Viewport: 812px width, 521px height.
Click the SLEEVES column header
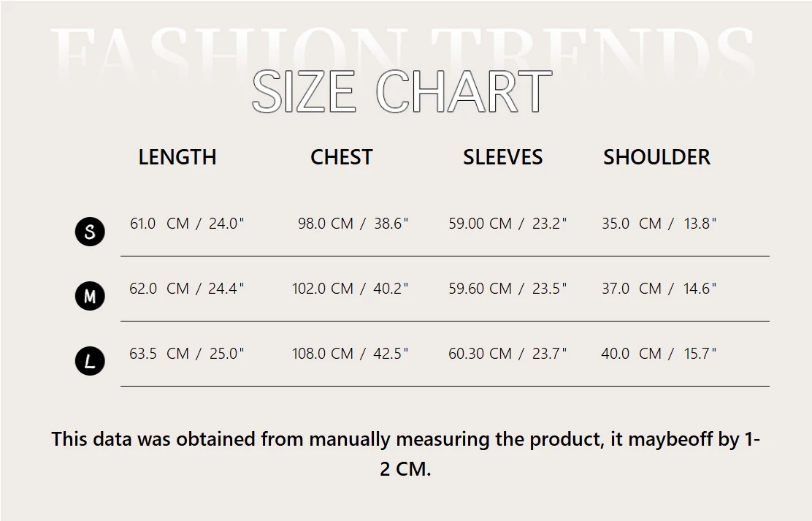click(x=502, y=157)
